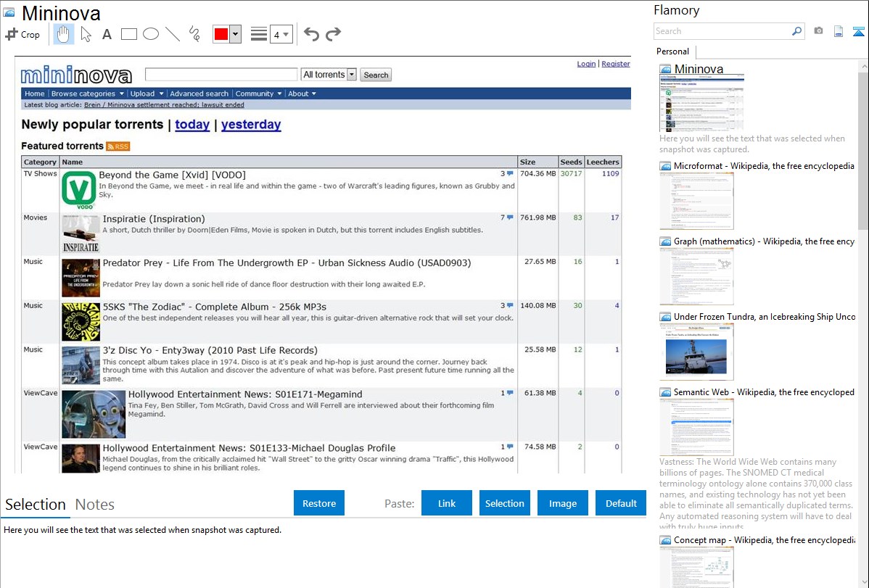Select the Crop tool
The image size is (869, 588).
(x=22, y=34)
